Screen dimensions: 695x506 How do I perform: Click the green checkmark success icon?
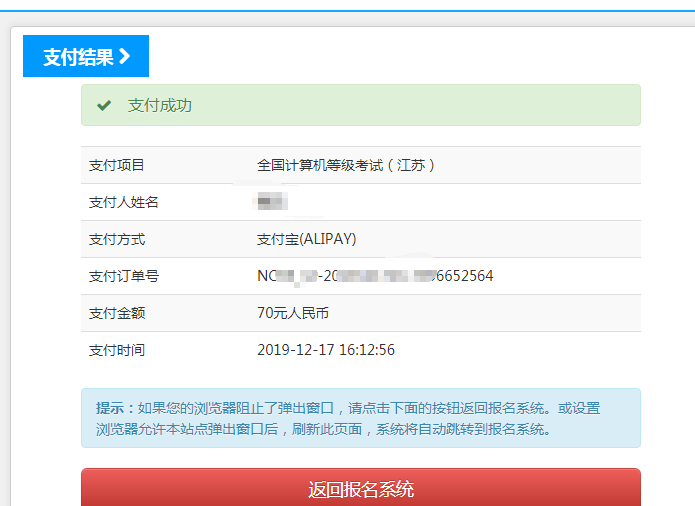104,105
